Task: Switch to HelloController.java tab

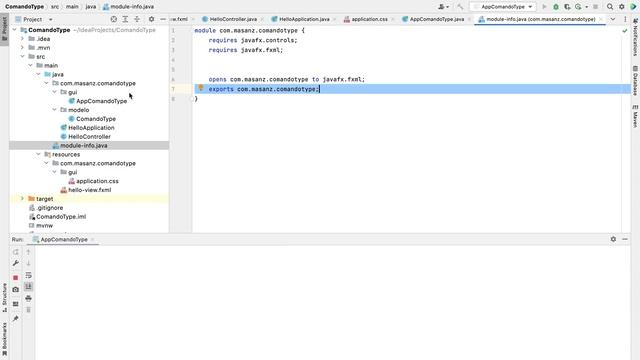Action: coord(233,19)
